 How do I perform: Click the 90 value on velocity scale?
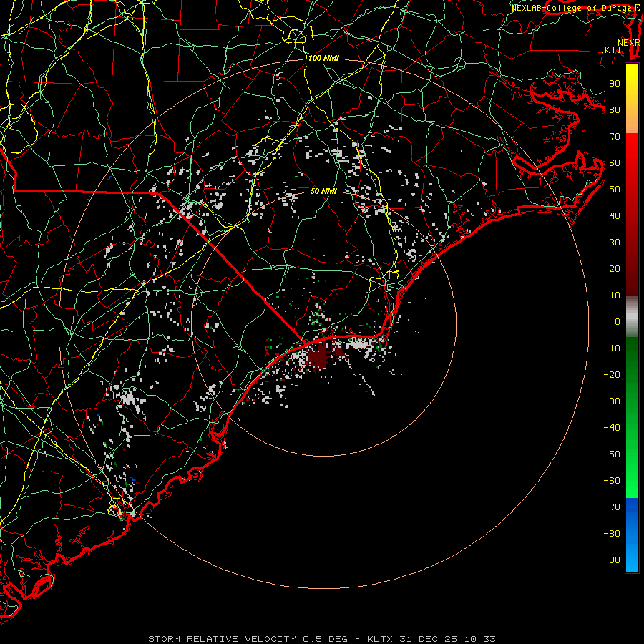[x=615, y=84]
